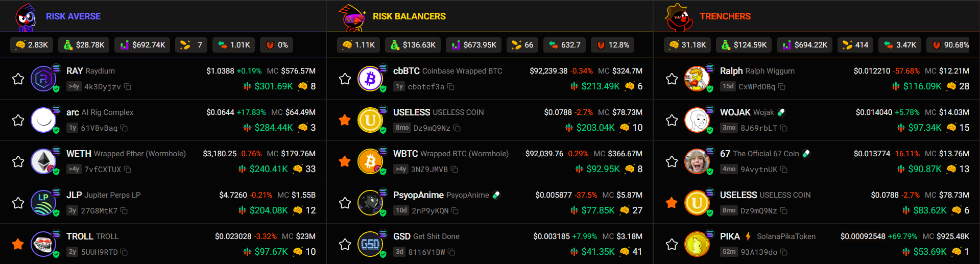980x264 pixels.
Task: Open the cbBTC token logo
Action: point(370,79)
